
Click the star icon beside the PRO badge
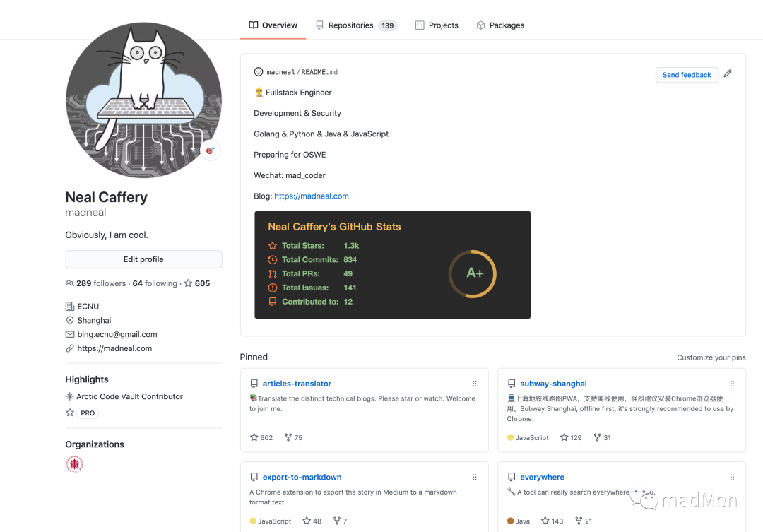point(70,413)
